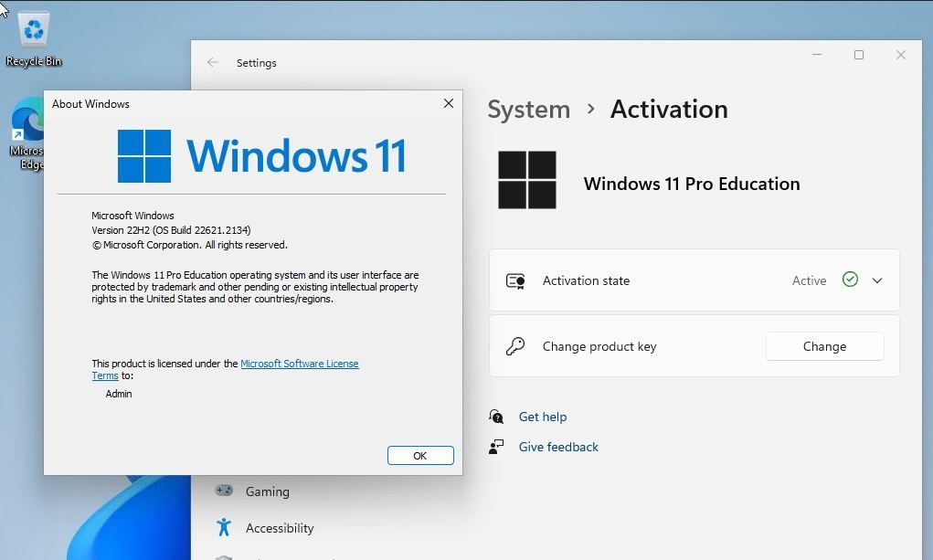
Task: Open Gaming in Settings sidebar
Action: [267, 491]
